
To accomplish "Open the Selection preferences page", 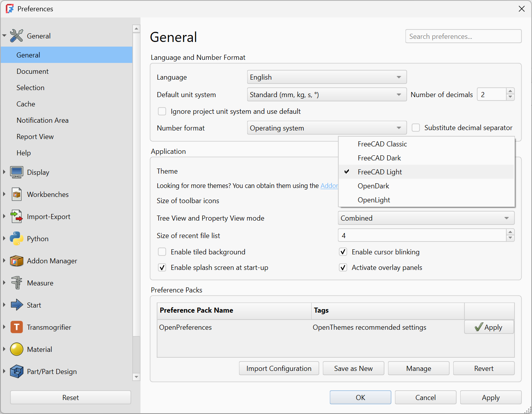I will coord(66,88).
